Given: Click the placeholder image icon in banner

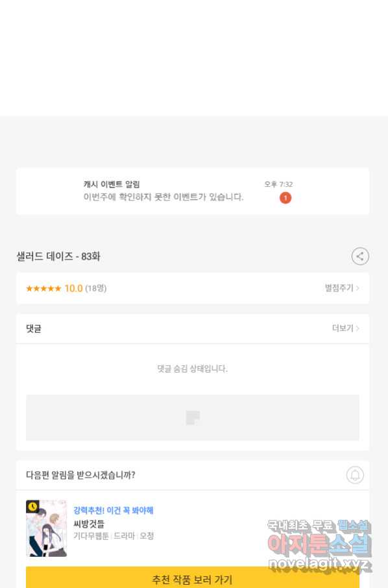Looking at the screenshot, I should tap(193, 417).
